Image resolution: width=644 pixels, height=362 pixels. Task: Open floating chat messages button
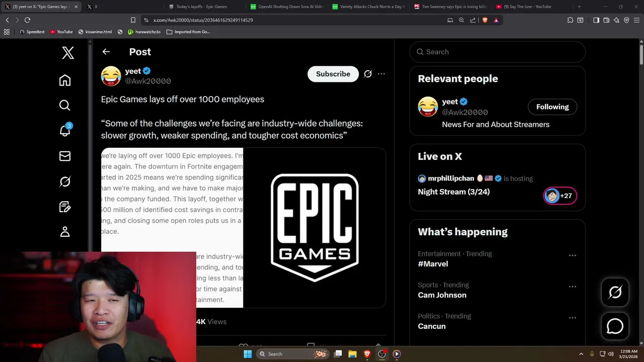pos(615,326)
